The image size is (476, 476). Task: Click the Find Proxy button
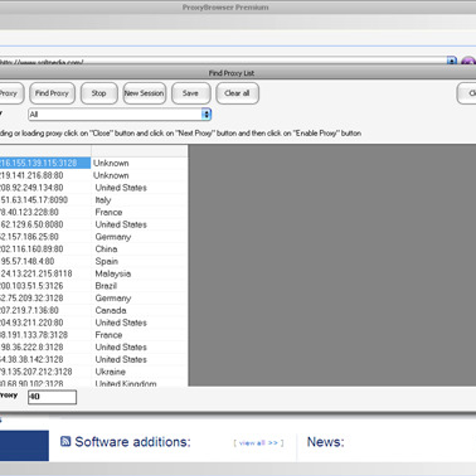(52, 93)
